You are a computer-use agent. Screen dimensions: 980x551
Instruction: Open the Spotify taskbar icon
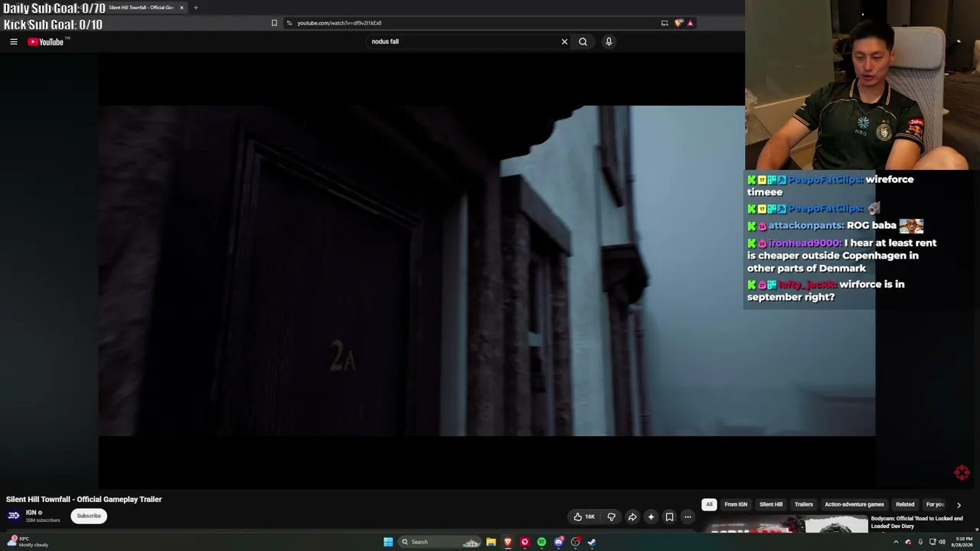pos(541,542)
